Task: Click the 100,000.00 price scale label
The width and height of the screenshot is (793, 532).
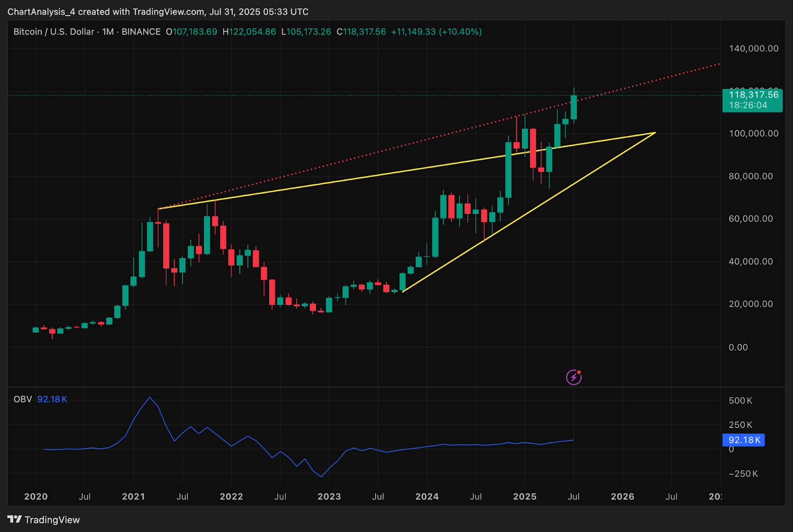Action: (x=753, y=133)
